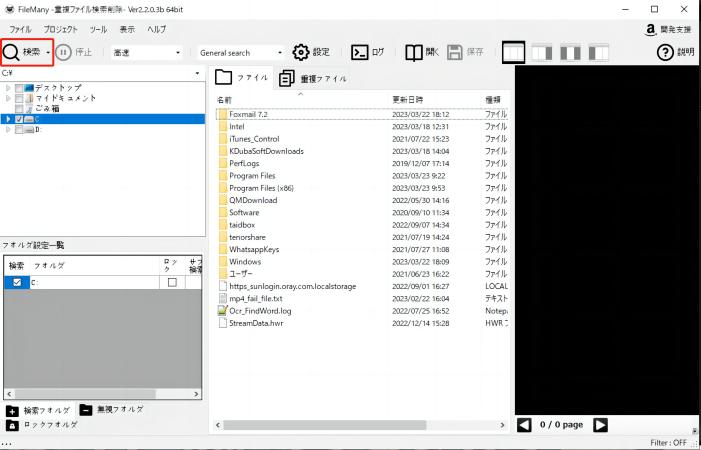Screen dimensions: 701x450
Task: Select mp4_fail_file.txt file
Action: coord(255,299)
